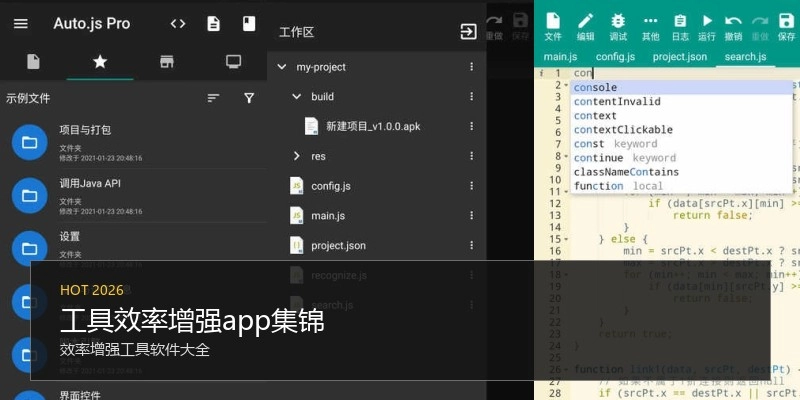Open more options for project.json in workspace
This screenshot has height=400, width=800.
pos(471,245)
